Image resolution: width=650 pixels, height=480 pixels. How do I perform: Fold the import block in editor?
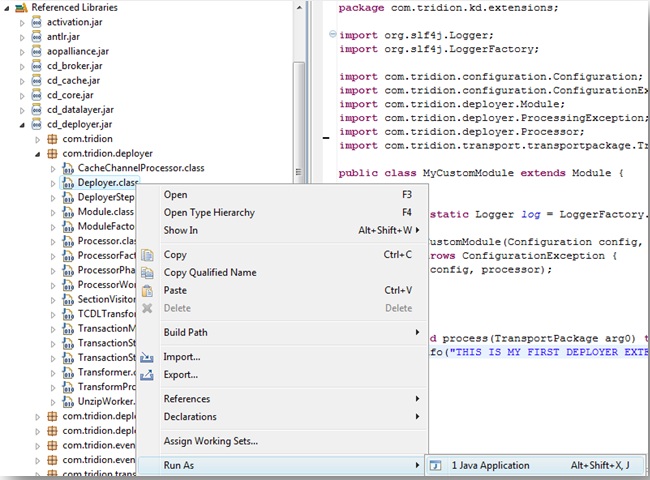(332, 35)
